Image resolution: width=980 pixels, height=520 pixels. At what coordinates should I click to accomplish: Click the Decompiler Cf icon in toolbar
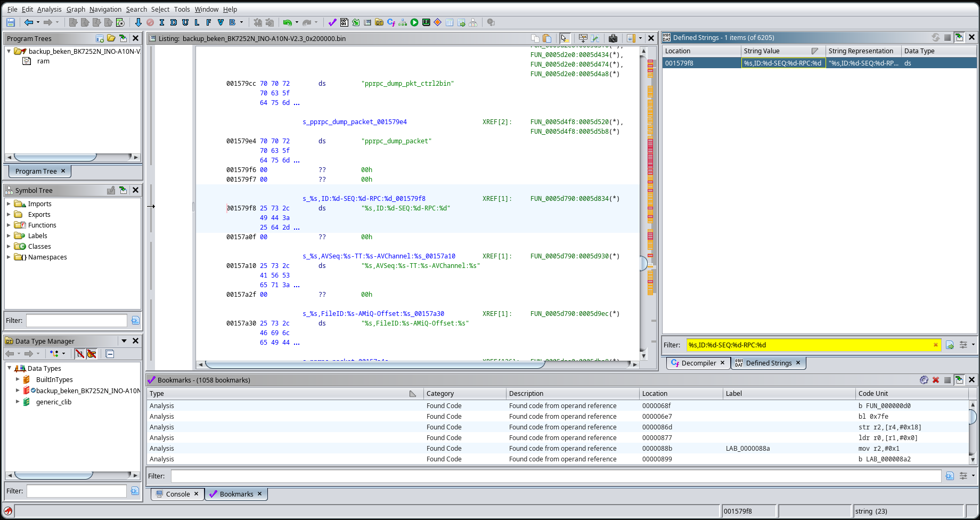click(391, 22)
